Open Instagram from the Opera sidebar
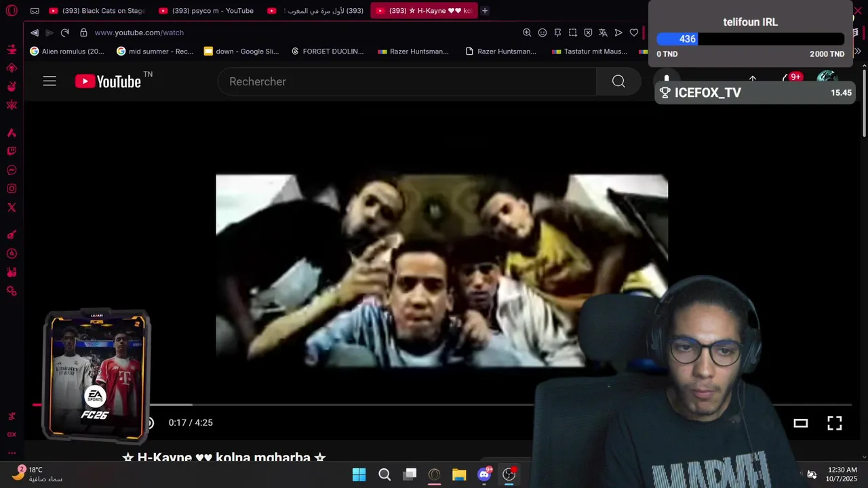The height and width of the screenshot is (488, 868). click(12, 189)
